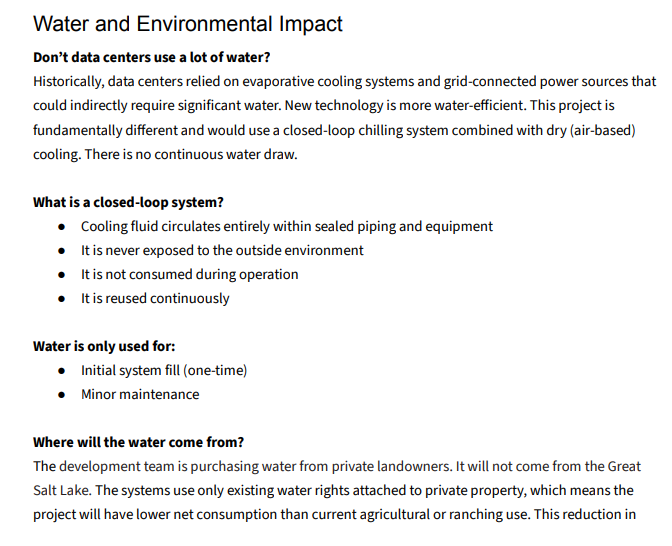Click the bullet 'It is never exposed to the outside environment'

[222, 250]
